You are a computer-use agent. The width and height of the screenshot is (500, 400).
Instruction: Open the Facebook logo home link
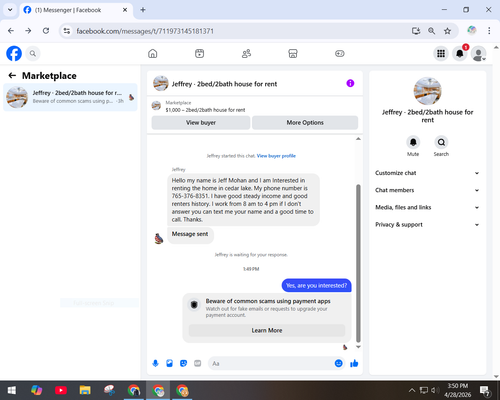coord(14,53)
